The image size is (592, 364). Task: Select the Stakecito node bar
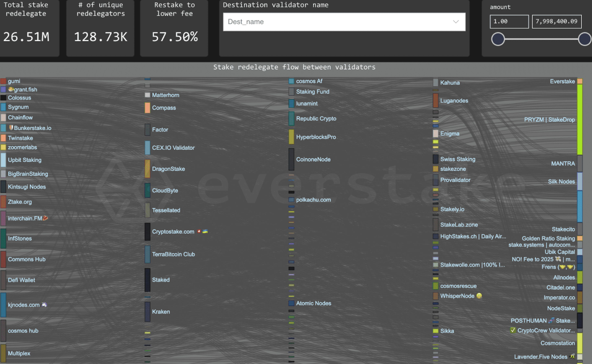(580, 229)
